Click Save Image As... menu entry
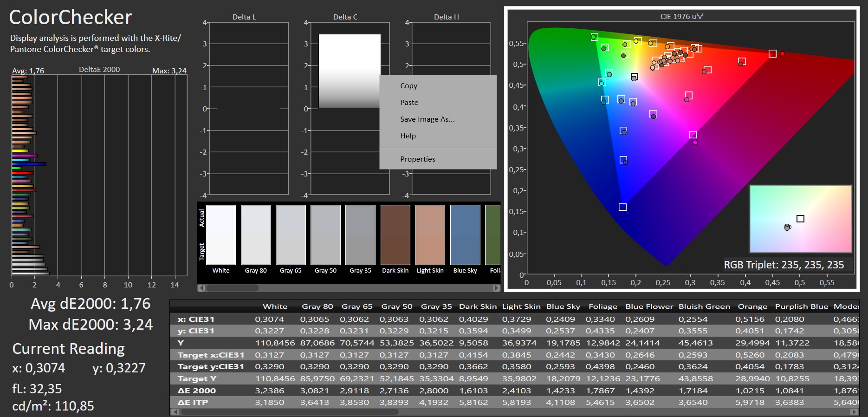The height and width of the screenshot is (417, 868). pyautogui.click(x=427, y=119)
